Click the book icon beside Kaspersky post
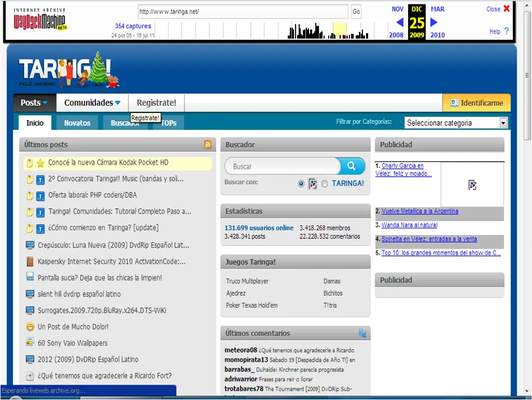The height and width of the screenshot is (400, 532). point(30,261)
